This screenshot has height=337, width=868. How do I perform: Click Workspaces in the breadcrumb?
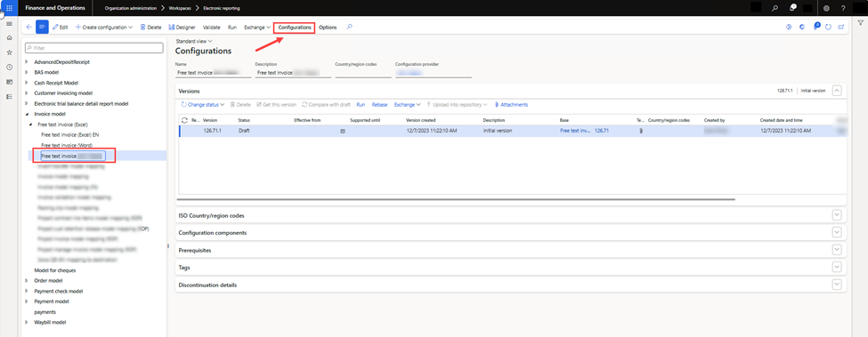179,8
